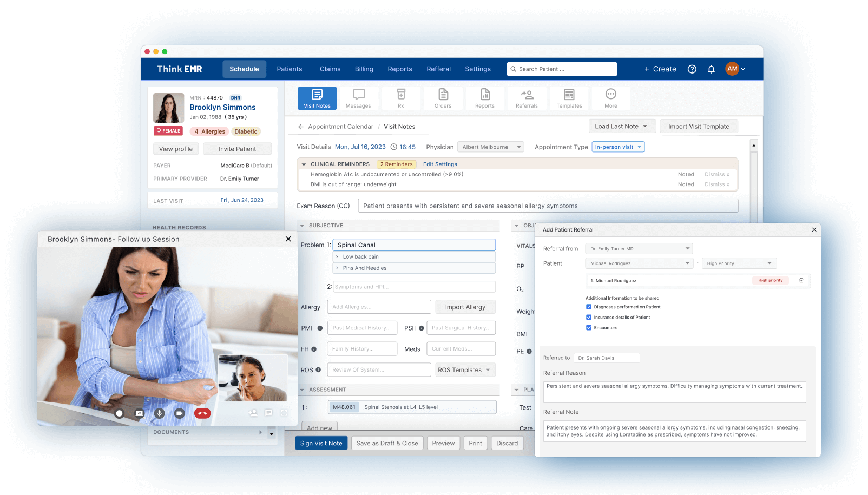Click the Sign Visit Note button
Viewport: 868px width, 495px height.
tap(321, 443)
